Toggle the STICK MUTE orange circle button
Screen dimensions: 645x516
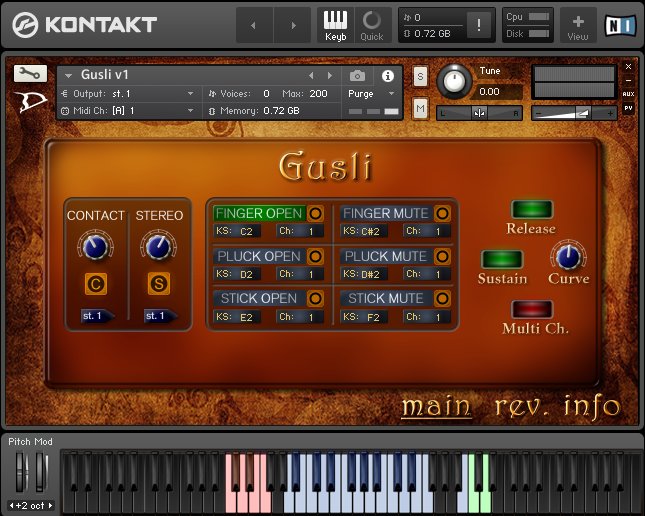pyautogui.click(x=443, y=298)
